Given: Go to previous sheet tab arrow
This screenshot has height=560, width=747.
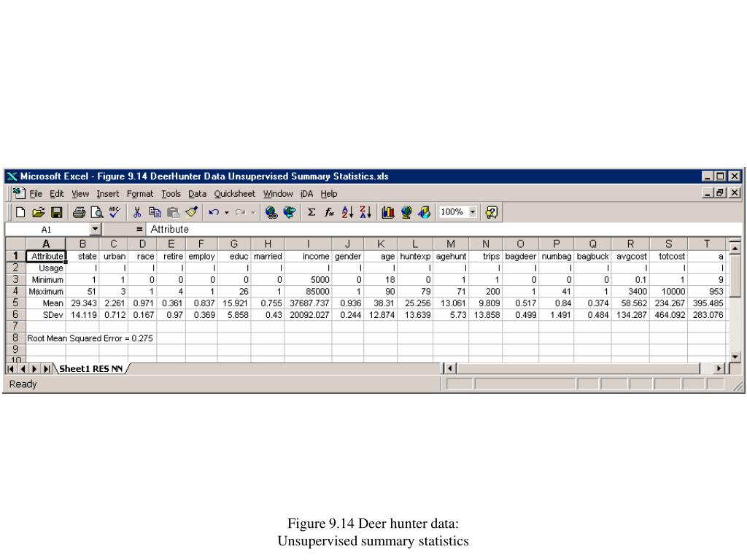Looking at the screenshot, I should tap(23, 368).
